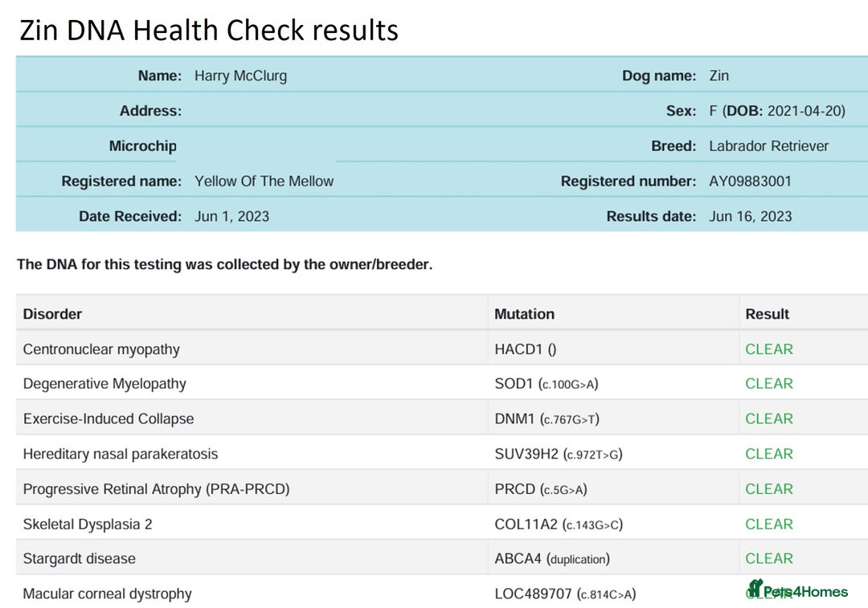Click the Result column header
The image size is (868, 608).
[x=767, y=314]
